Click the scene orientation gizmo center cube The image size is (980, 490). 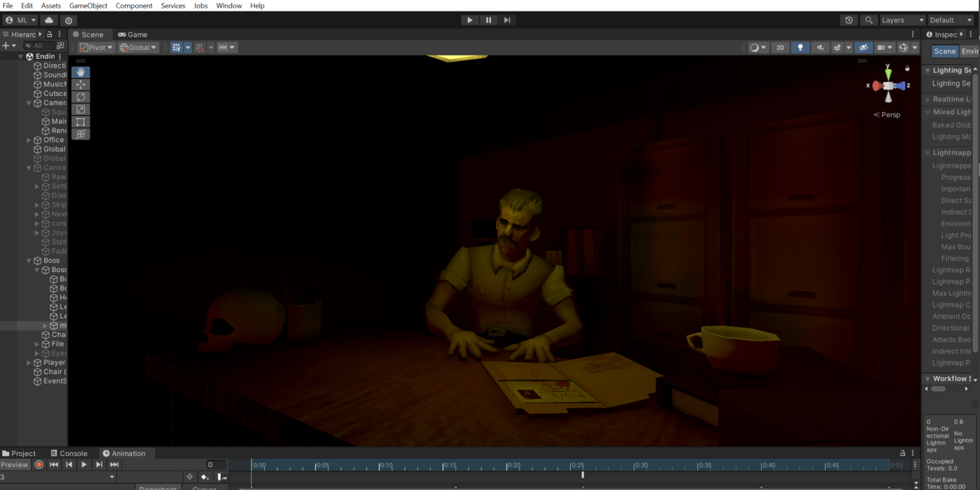pos(888,86)
